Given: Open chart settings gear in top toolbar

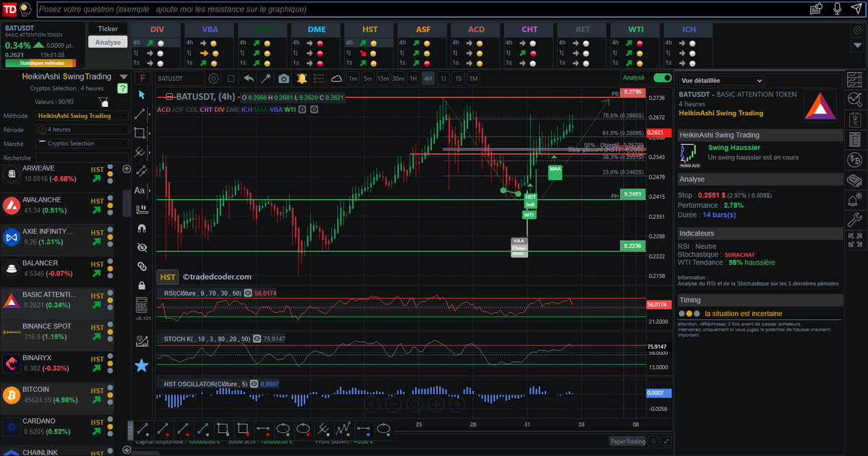Looking at the screenshot, I should pyautogui.click(x=213, y=78).
